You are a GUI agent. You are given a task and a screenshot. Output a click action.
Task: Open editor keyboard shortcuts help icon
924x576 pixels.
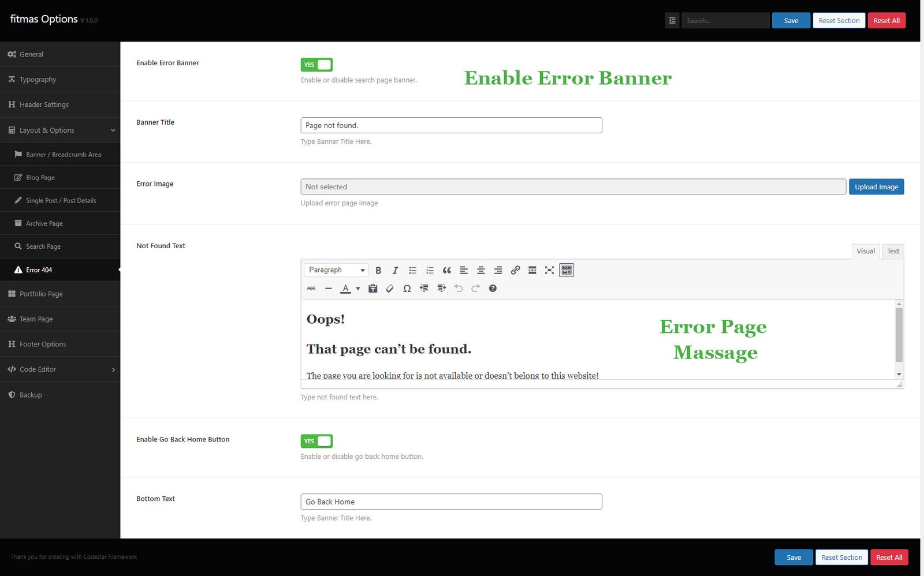point(493,289)
